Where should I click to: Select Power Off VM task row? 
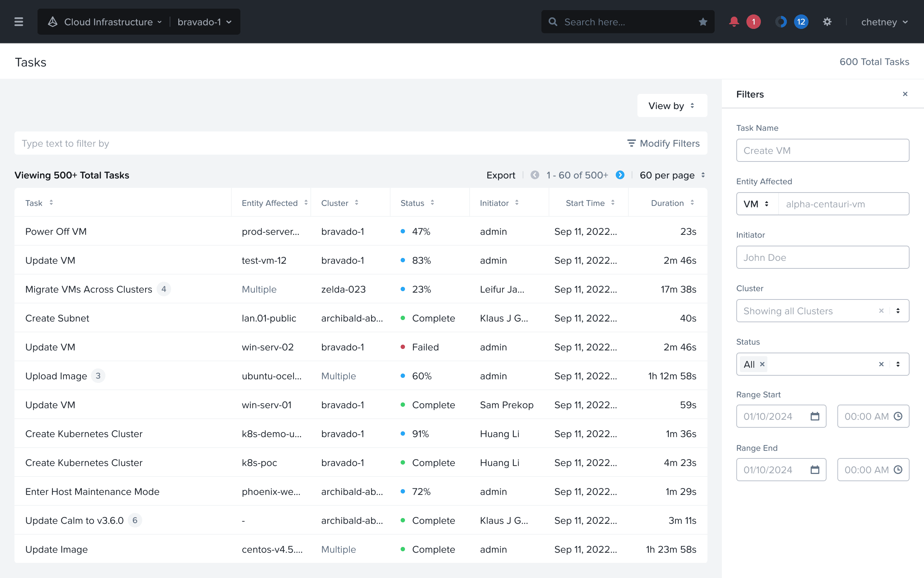[361, 231]
